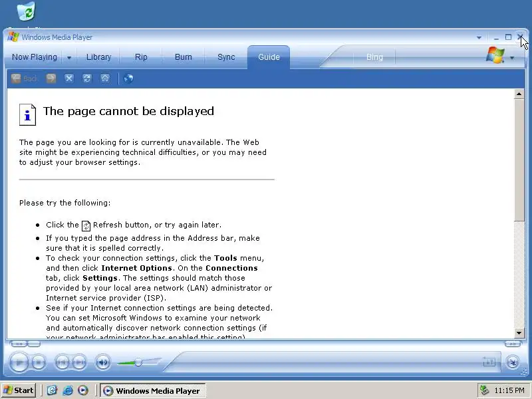The height and width of the screenshot is (399, 532).
Task: Click the scroll down arrow of the page
Action: [519, 333]
